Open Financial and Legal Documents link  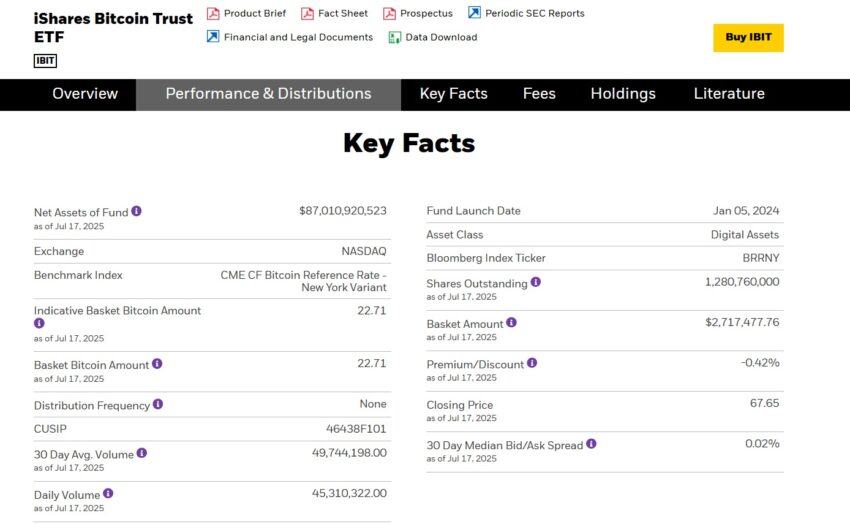(x=298, y=37)
